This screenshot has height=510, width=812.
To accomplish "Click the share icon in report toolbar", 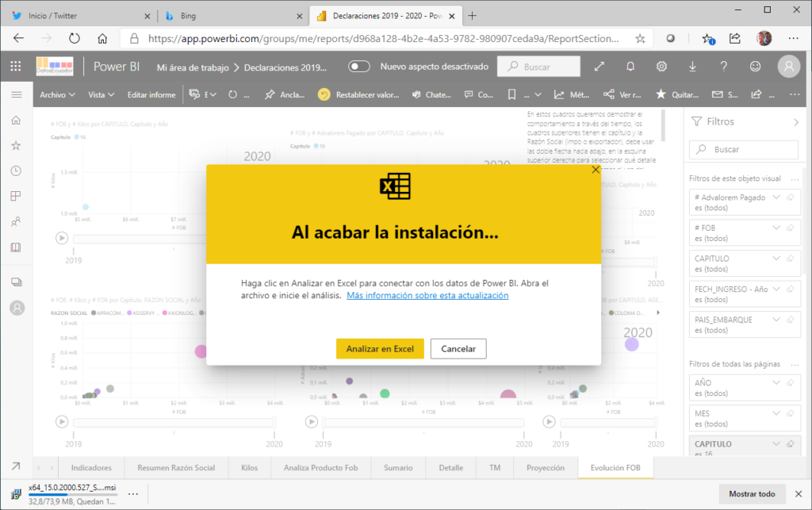I will (x=756, y=94).
